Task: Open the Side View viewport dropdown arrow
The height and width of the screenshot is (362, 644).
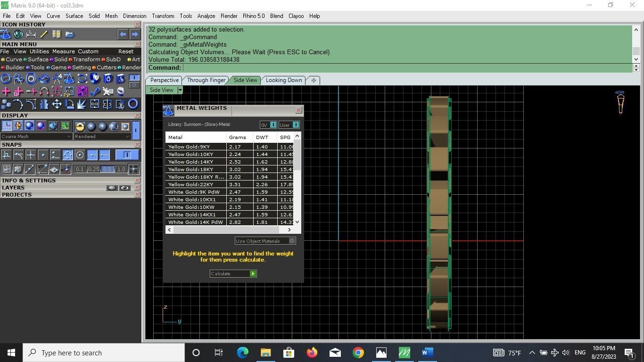Action: click(180, 90)
